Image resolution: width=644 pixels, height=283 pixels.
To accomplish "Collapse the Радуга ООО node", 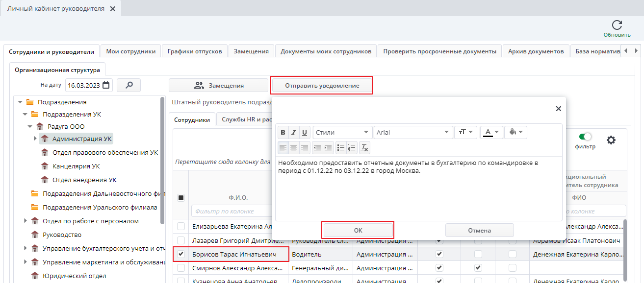I will [30, 126].
